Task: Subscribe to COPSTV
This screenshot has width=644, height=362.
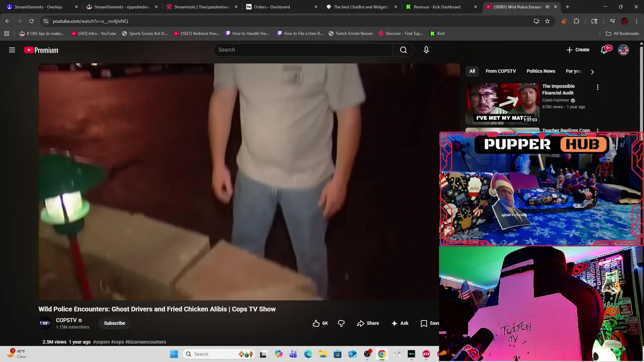Action: click(114, 323)
